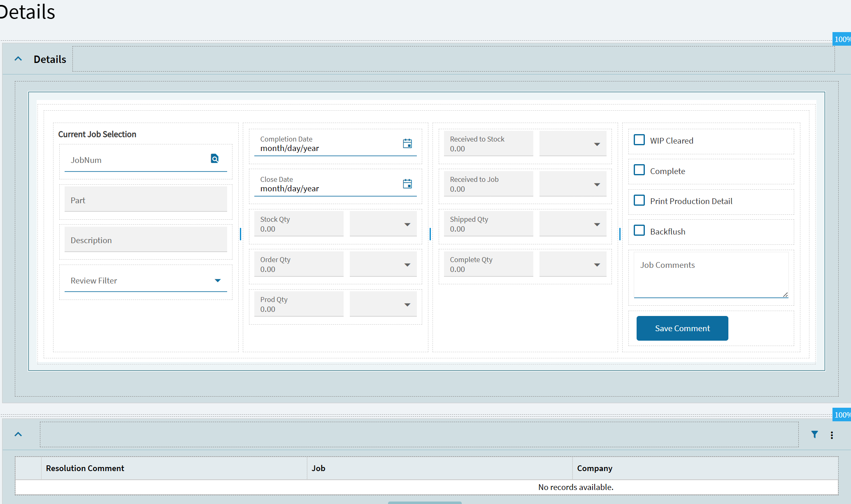Open the Completion Date calendar picker
851x504 pixels.
point(407,144)
